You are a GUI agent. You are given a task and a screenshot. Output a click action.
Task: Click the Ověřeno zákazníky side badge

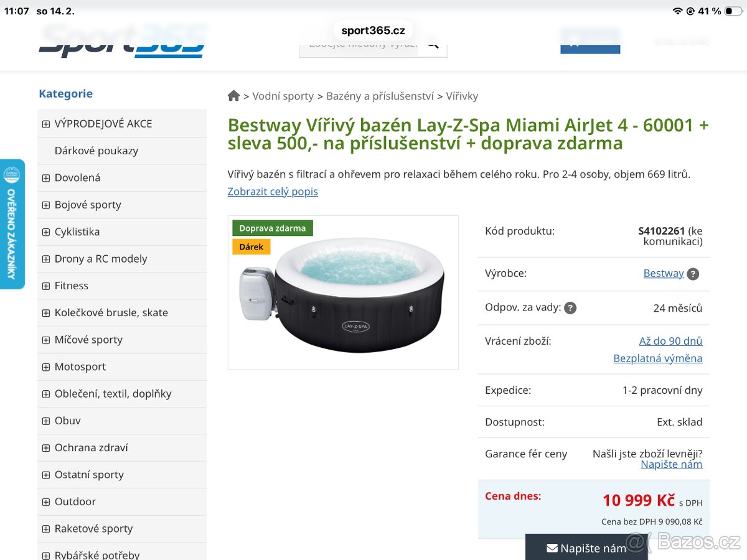[x=12, y=224]
